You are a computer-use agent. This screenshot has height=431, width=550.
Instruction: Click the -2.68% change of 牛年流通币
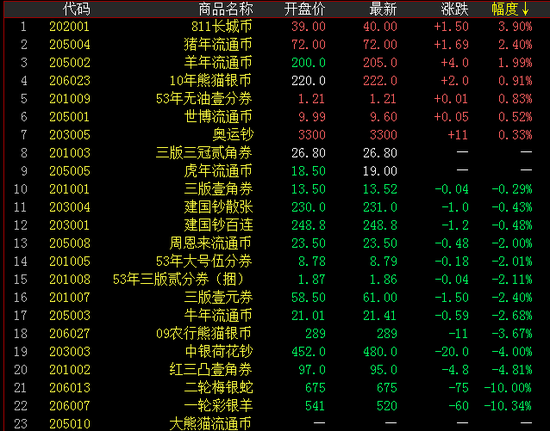coord(511,316)
